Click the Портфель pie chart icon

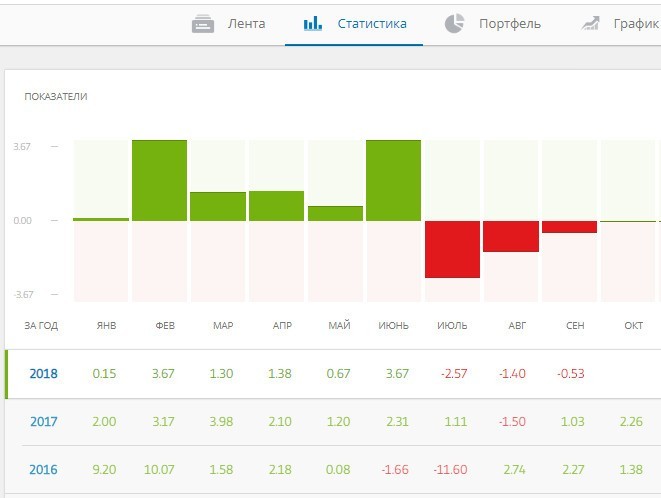click(x=454, y=23)
